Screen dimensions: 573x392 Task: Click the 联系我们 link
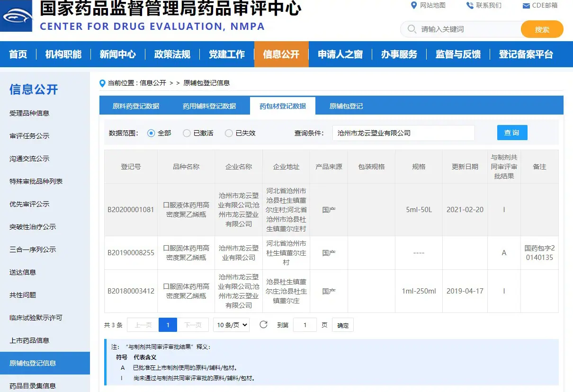tap(489, 5)
